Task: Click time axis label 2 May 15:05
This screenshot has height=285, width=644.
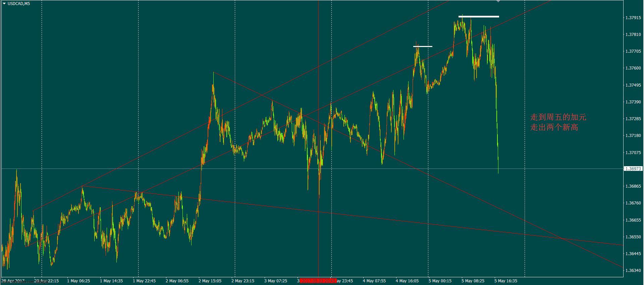Action: [x=210, y=281]
